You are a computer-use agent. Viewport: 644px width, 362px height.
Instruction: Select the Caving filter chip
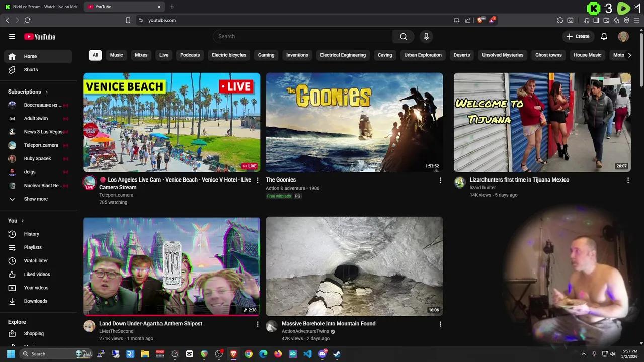tap(385, 55)
